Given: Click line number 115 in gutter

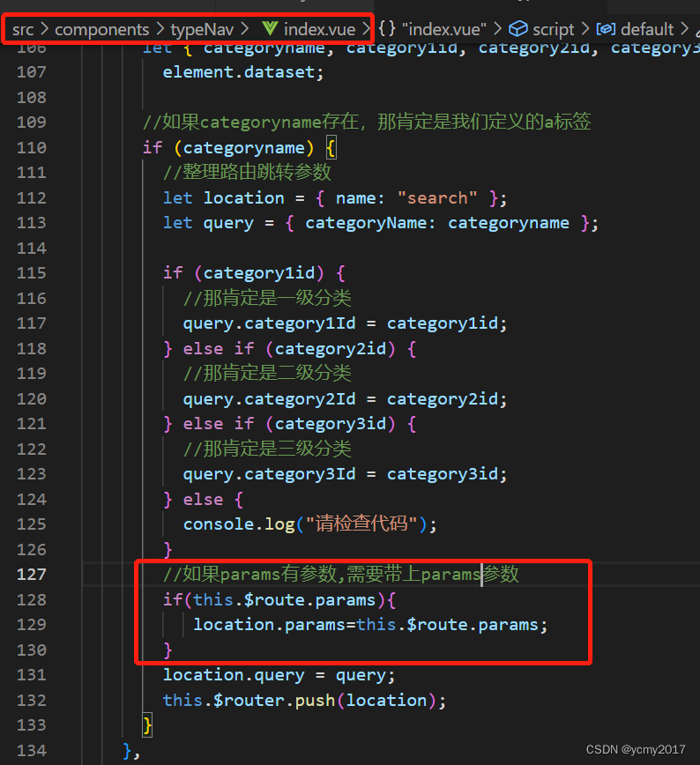Looking at the screenshot, I should pos(32,272).
